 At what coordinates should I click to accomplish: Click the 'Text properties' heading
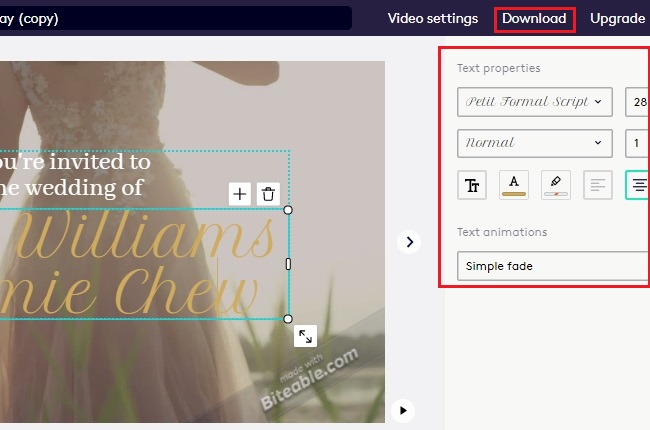(x=499, y=68)
